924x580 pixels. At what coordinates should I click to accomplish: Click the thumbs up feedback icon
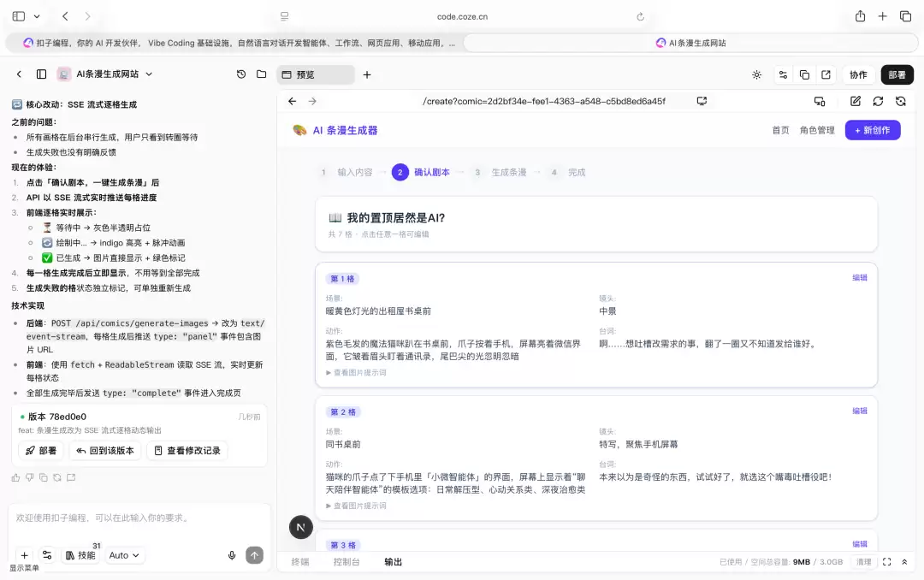[x=16, y=477]
